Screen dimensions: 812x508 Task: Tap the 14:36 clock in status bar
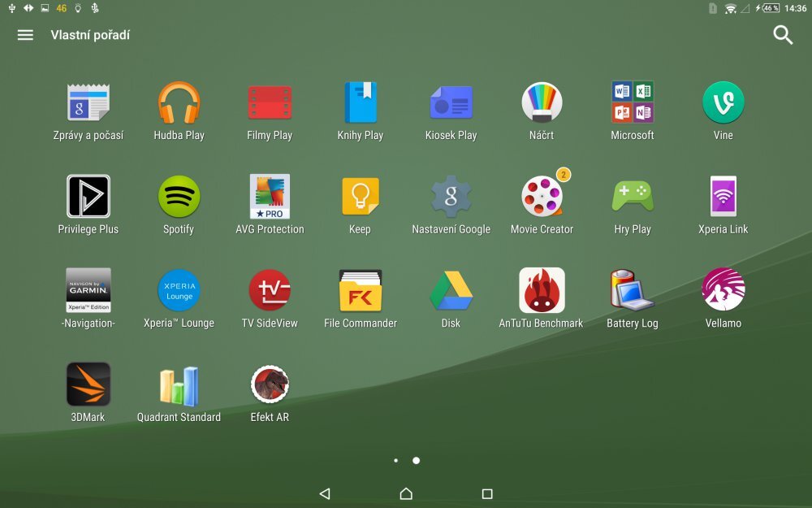click(796, 8)
